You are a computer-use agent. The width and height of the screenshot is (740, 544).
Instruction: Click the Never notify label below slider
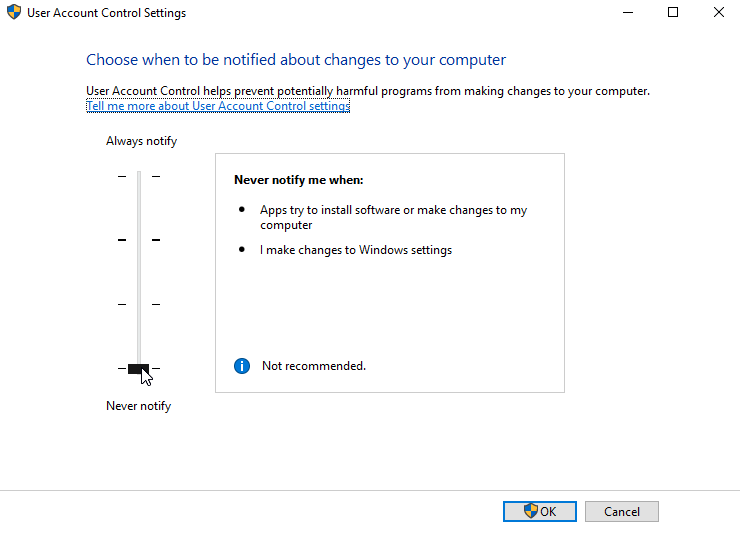(138, 406)
